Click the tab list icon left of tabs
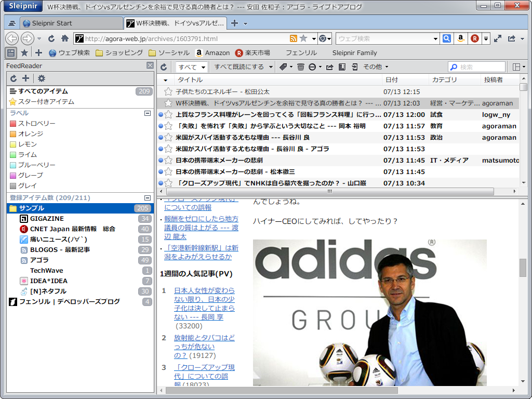The image size is (532, 399). pos(12,23)
